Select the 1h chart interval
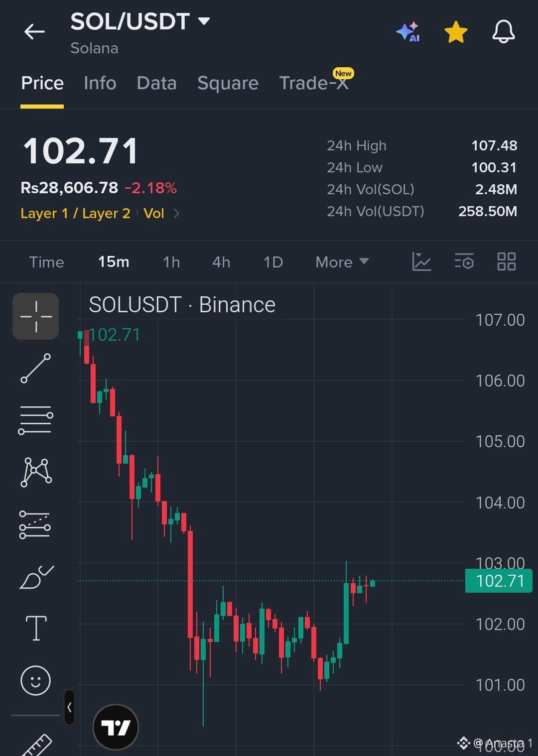This screenshot has height=756, width=538. click(171, 262)
